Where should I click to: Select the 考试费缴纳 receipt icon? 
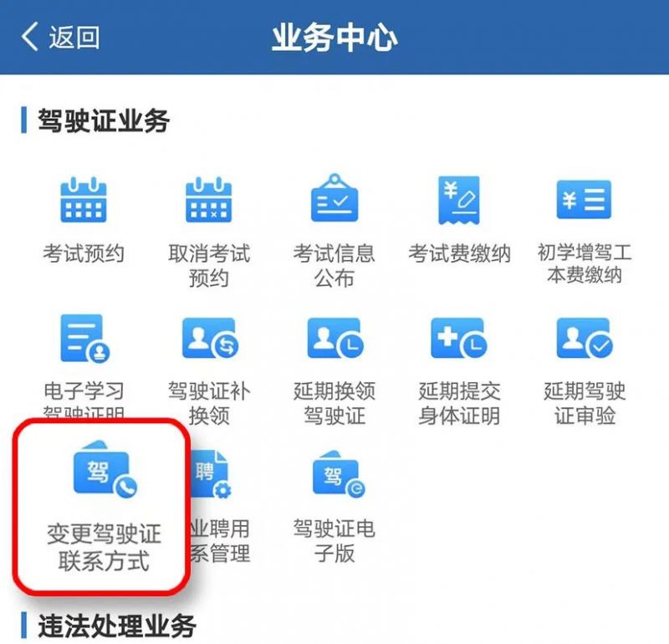459,200
